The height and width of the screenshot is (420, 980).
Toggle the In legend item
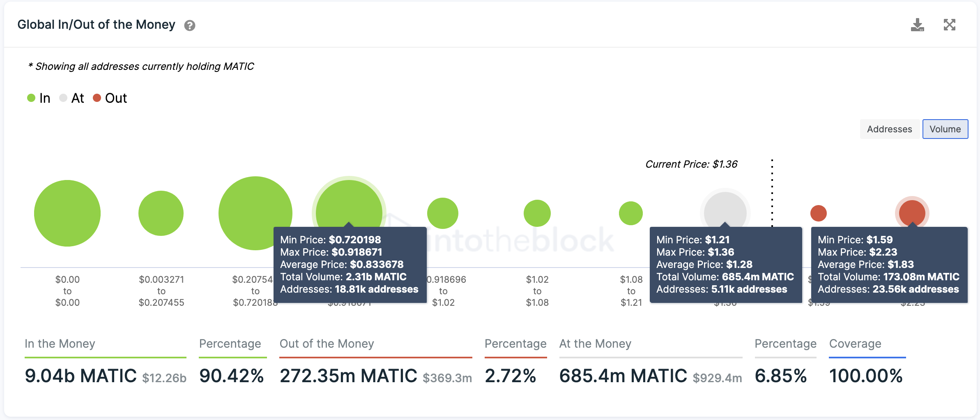tap(39, 98)
